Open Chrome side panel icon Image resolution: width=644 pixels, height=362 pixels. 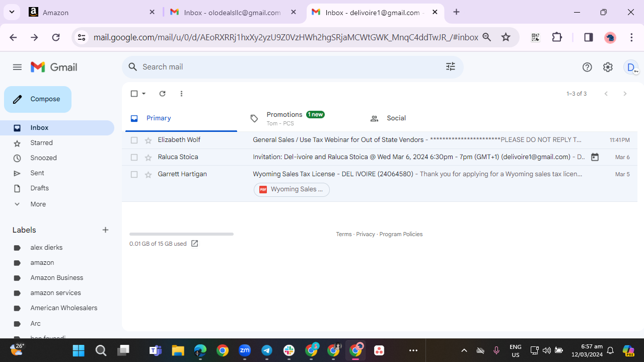pos(588,37)
